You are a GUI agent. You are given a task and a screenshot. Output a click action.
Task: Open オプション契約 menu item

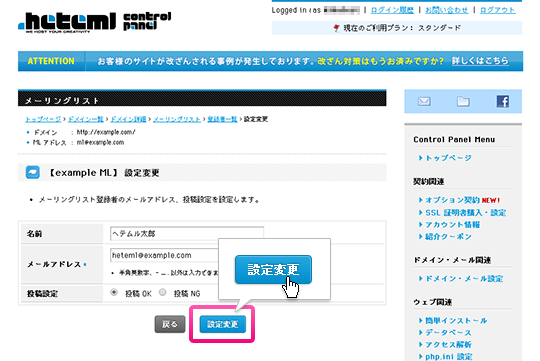pos(452,200)
